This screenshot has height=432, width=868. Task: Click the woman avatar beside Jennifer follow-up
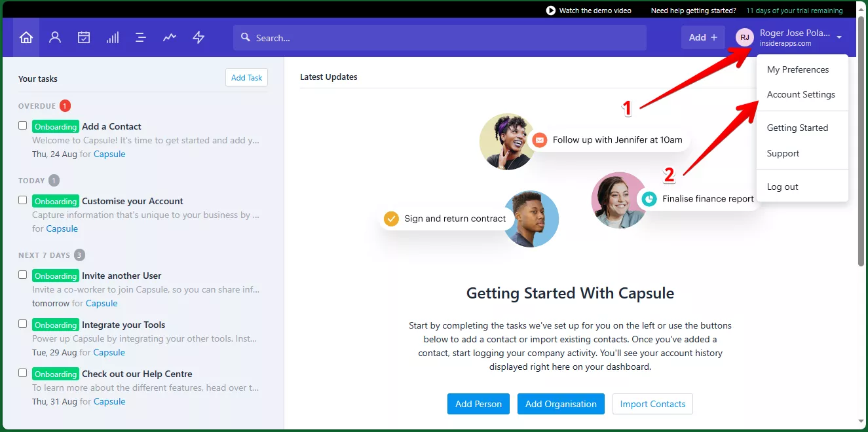pos(507,141)
